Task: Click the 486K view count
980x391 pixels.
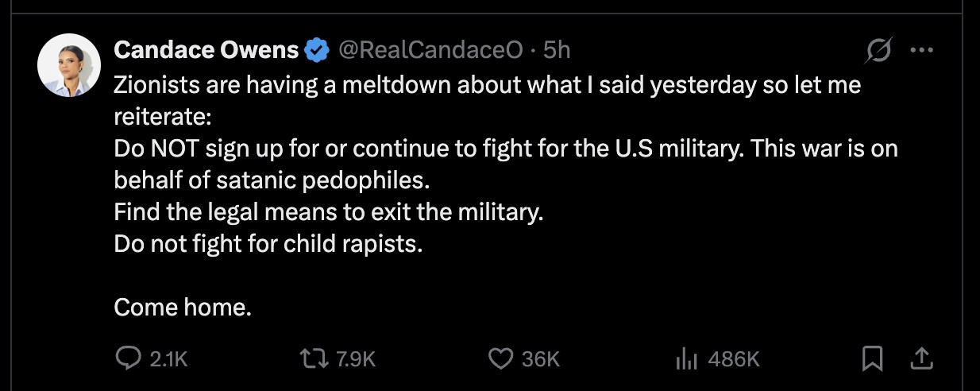Action: (x=733, y=360)
